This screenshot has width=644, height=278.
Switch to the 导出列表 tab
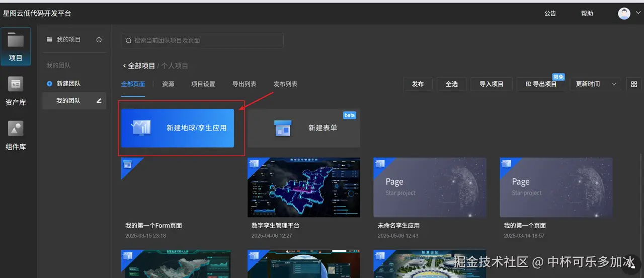pos(245,84)
